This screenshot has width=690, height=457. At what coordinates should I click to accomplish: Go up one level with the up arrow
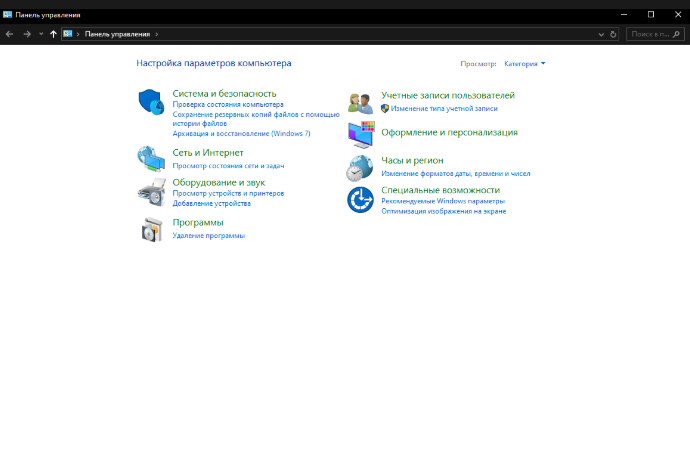[53, 34]
